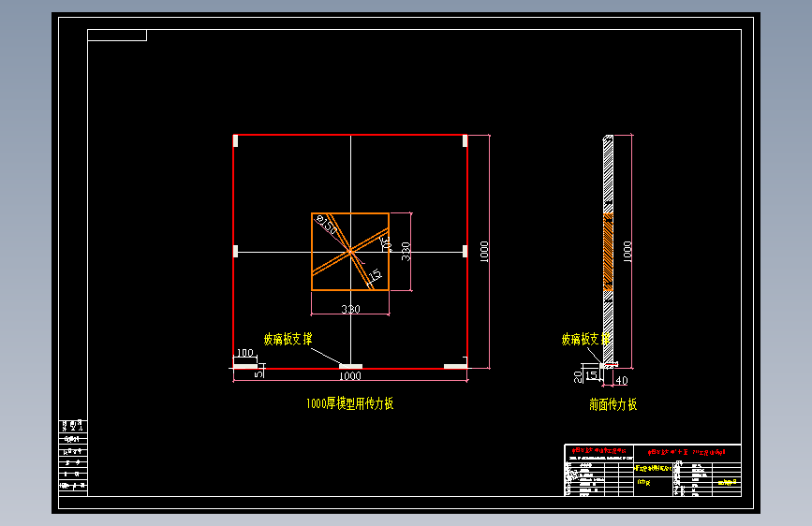Select the "1000" height dimension of the side view

[x=627, y=252]
